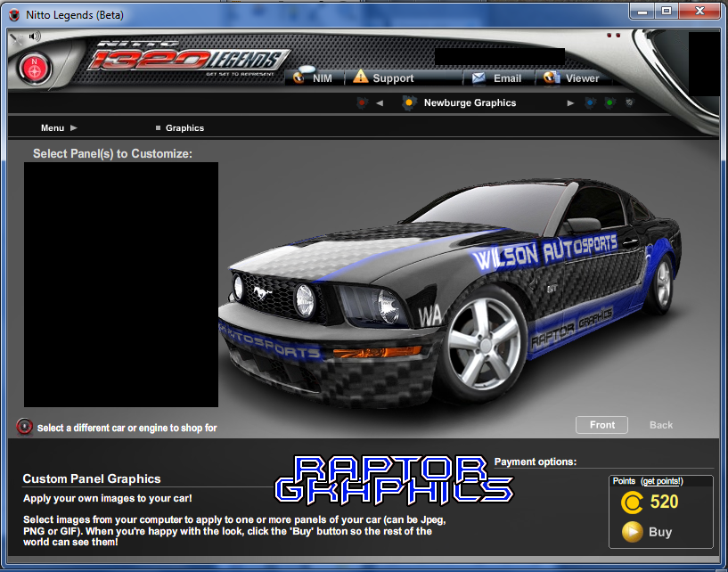Click the red N compass button
The image size is (728, 572).
click(35, 69)
